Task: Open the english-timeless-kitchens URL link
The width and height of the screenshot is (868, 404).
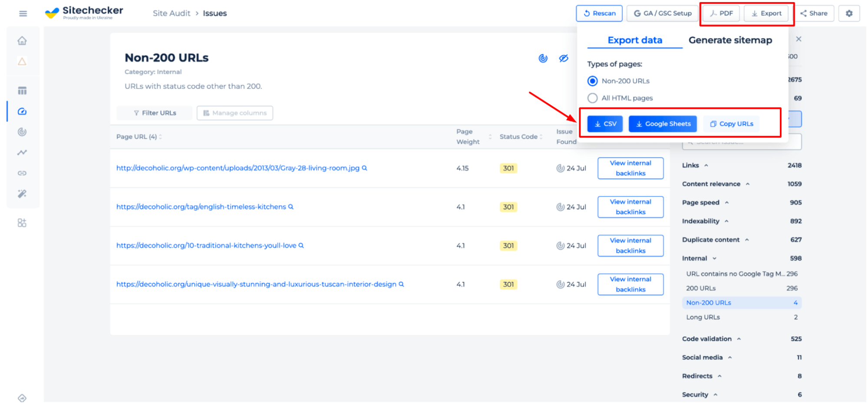Action: click(201, 207)
